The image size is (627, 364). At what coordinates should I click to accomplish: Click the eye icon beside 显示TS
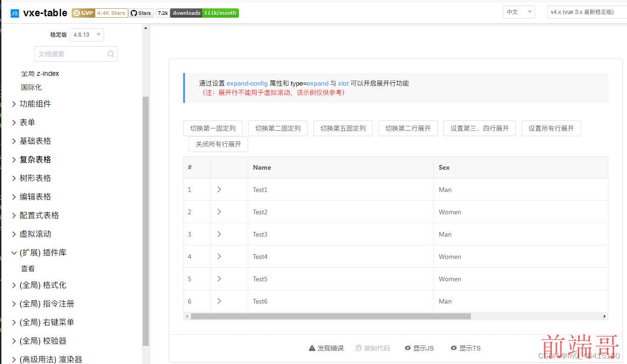click(454, 348)
